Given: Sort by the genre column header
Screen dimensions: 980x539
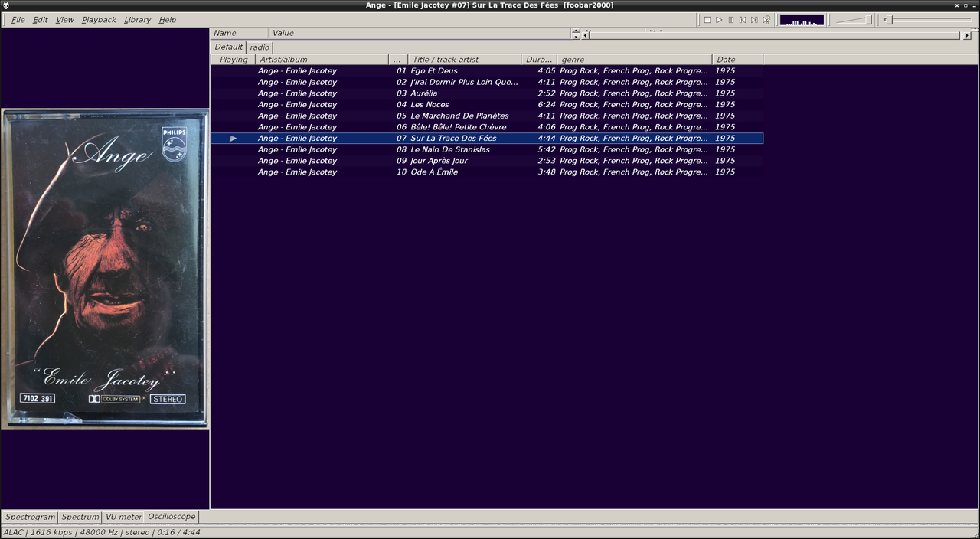Looking at the screenshot, I should pyautogui.click(x=635, y=60).
